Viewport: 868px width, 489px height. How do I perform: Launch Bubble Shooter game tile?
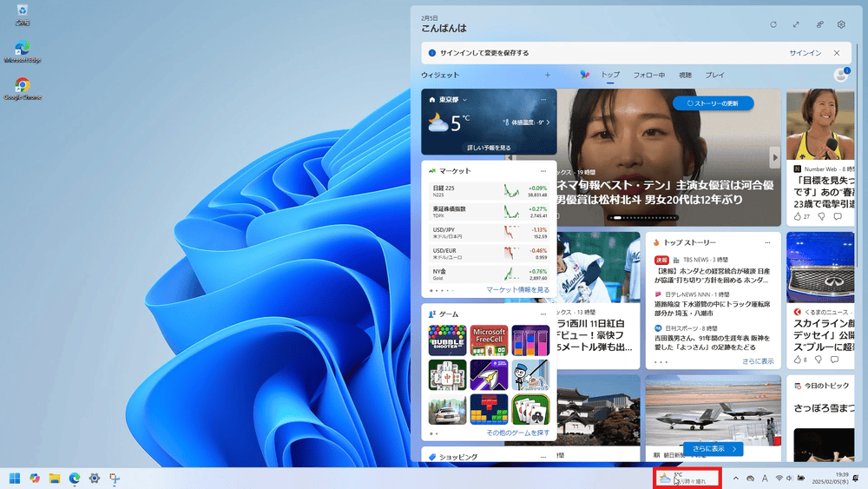pos(447,340)
